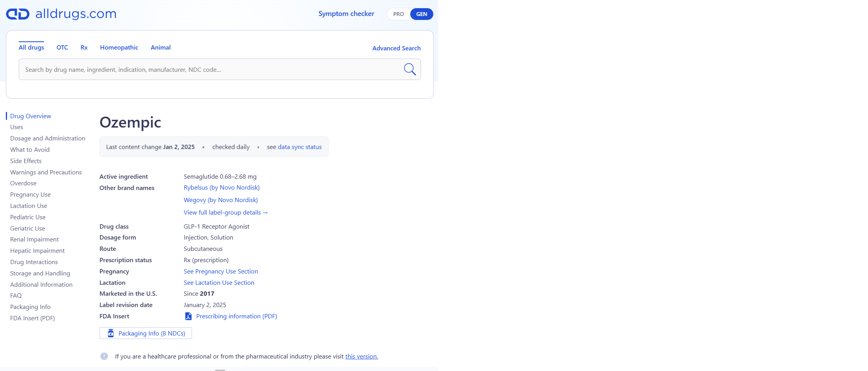868x371 pixels.
Task: Click the 'Injection, Solution' dosage form value
Action: [x=208, y=238]
